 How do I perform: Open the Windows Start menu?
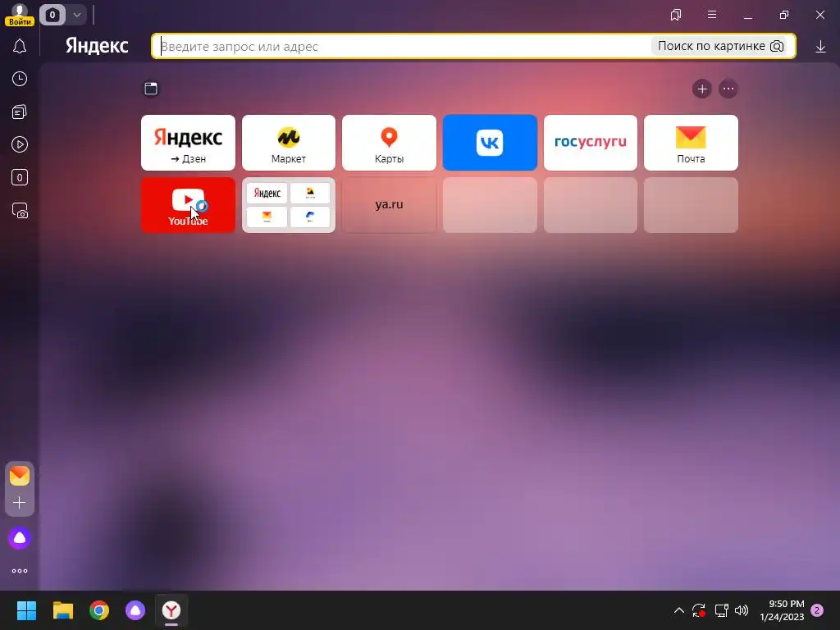point(26,610)
